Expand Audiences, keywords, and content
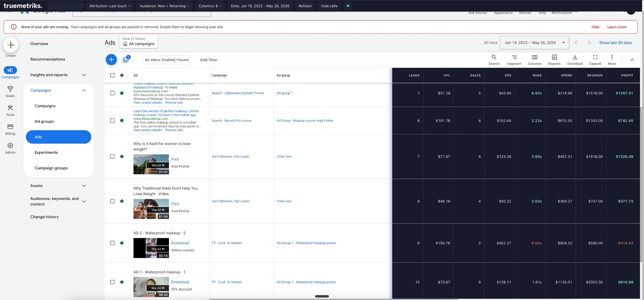Image resolution: width=644 pixels, height=300 pixels. click(x=84, y=201)
